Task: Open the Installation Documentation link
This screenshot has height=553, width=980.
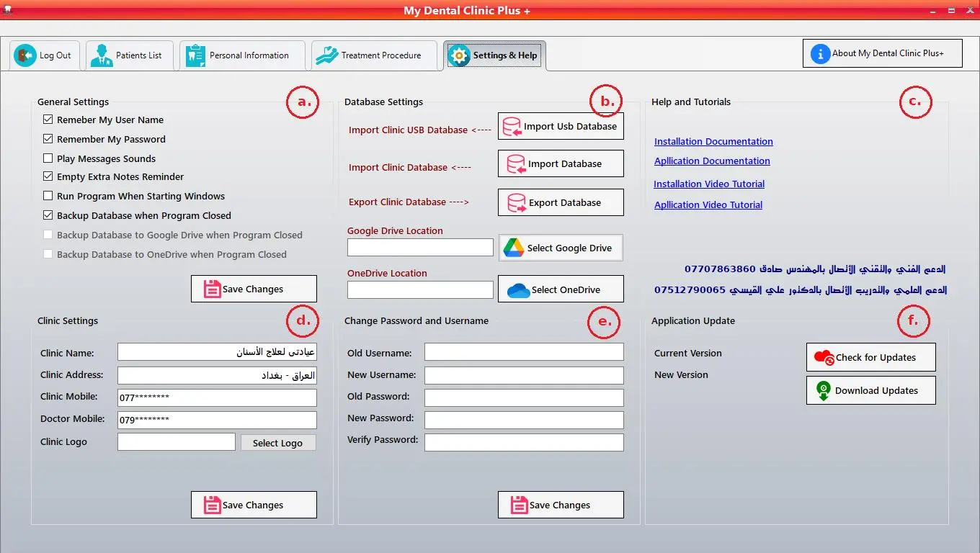Action: pos(713,142)
